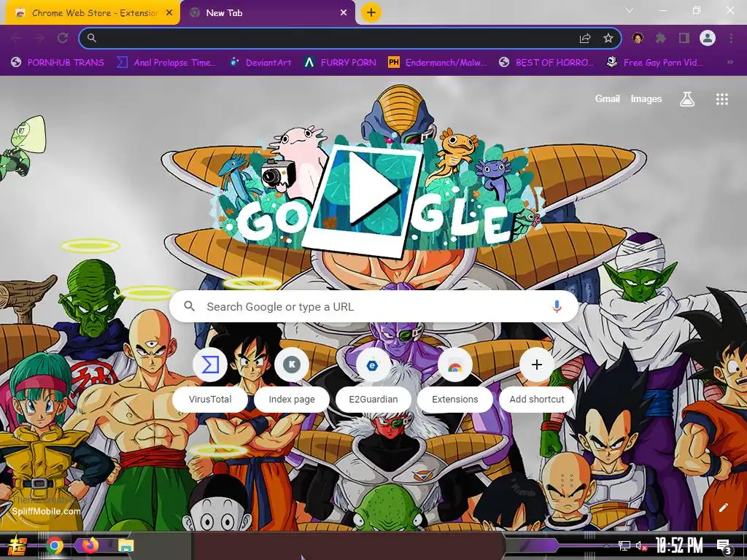Close the New Tab tab
Viewport: 747px width, 560px height.
pyautogui.click(x=344, y=13)
